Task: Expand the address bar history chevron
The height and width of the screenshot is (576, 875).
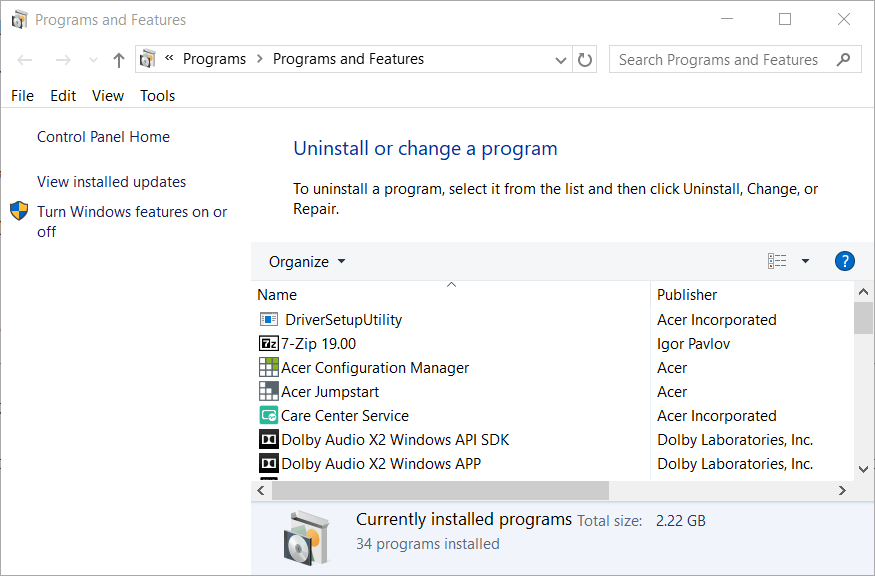Action: (561, 60)
